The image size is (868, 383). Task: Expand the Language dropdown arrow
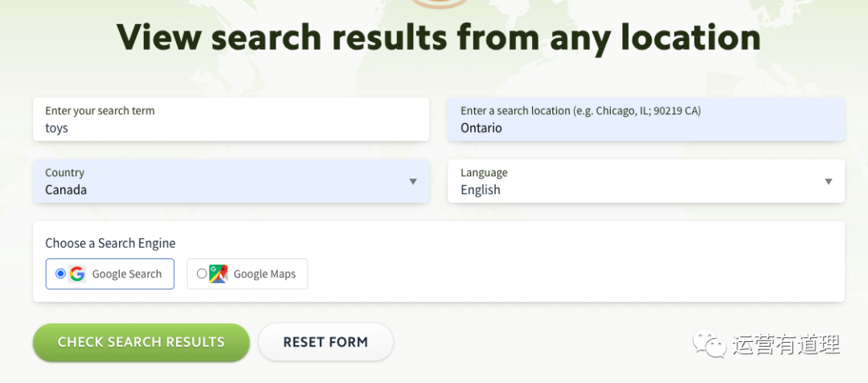828,182
